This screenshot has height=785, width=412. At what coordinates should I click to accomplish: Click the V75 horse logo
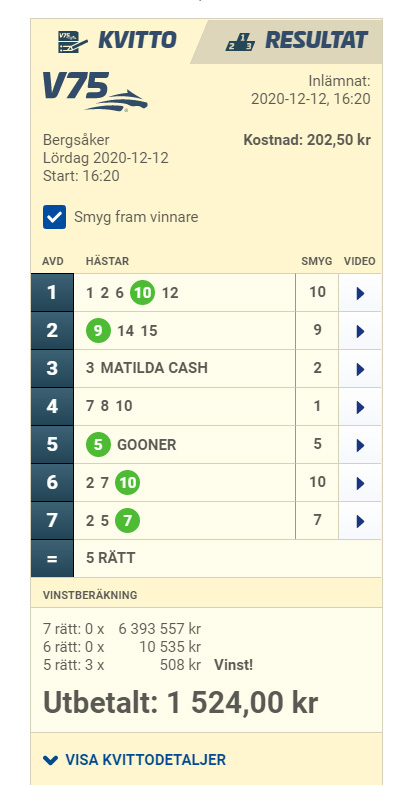[95, 91]
